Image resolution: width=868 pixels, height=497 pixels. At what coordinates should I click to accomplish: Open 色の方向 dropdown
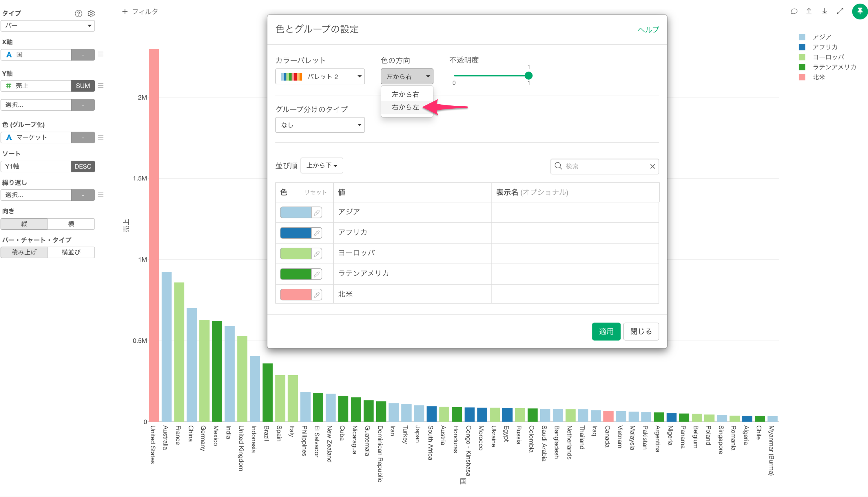click(x=407, y=76)
